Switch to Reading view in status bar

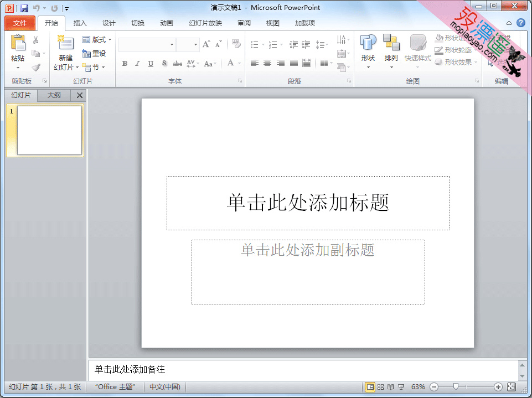pyautogui.click(x=391, y=387)
